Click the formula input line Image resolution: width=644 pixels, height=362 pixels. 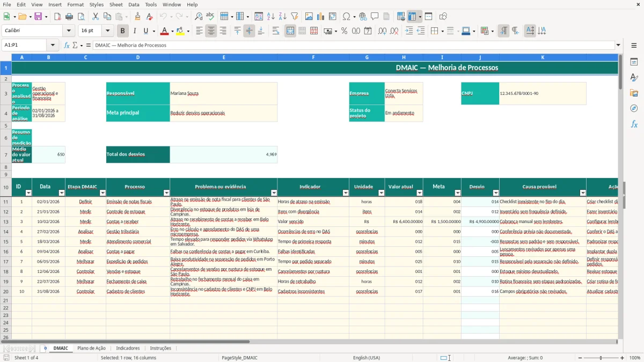pos(354,45)
